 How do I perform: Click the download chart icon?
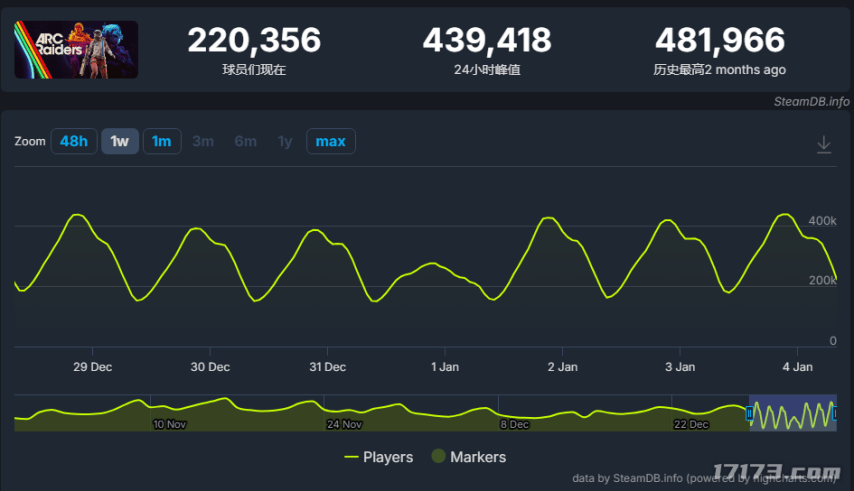pyautogui.click(x=823, y=145)
